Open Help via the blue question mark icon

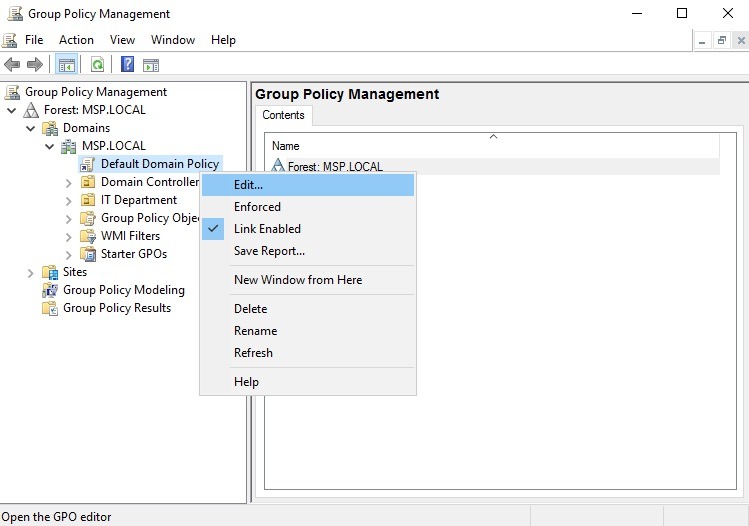point(127,65)
